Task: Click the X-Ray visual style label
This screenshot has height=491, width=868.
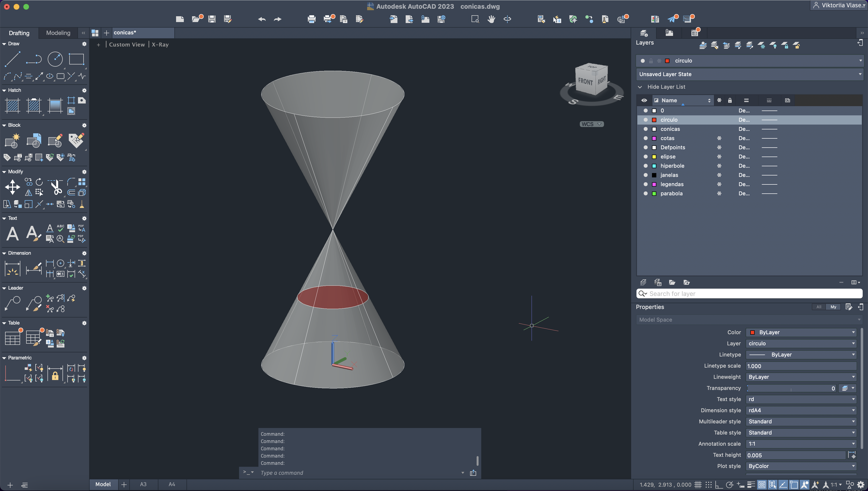Action: [x=160, y=45]
